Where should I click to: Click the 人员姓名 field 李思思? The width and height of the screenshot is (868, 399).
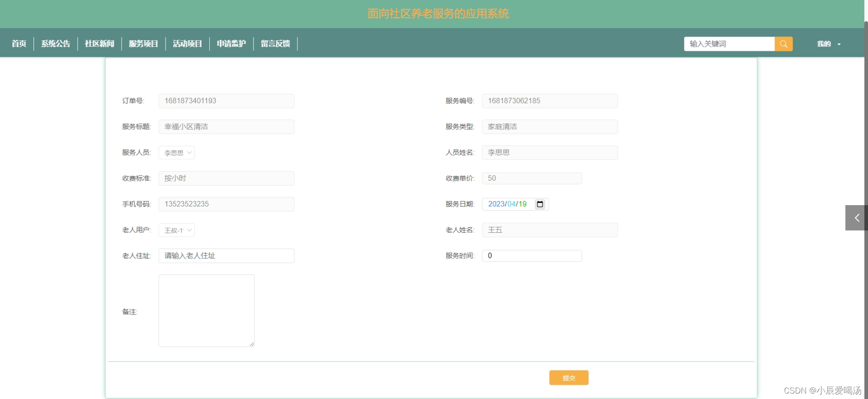[x=550, y=153]
